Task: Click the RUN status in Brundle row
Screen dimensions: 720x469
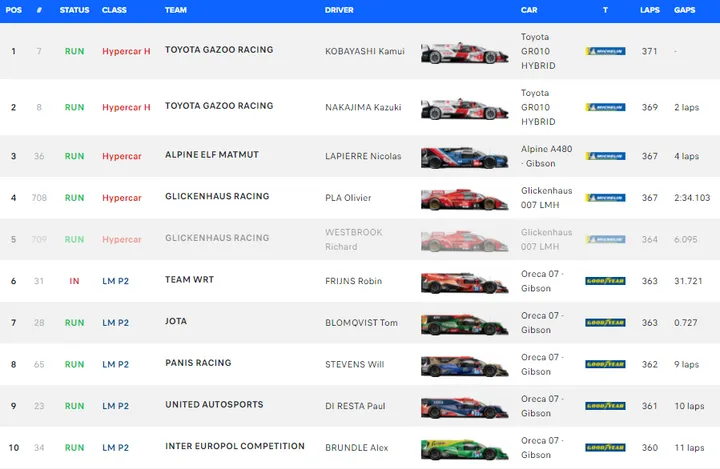Action: [x=74, y=448]
